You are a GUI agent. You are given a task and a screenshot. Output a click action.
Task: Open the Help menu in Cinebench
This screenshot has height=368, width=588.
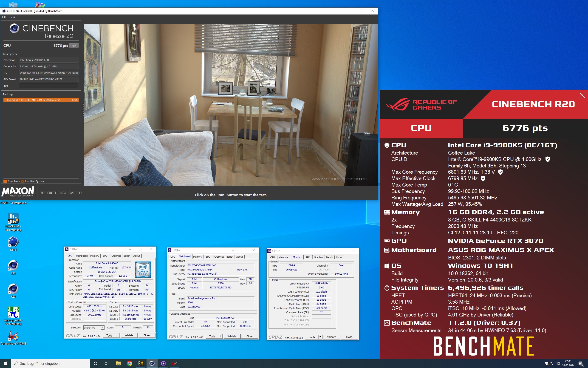[x=12, y=17]
